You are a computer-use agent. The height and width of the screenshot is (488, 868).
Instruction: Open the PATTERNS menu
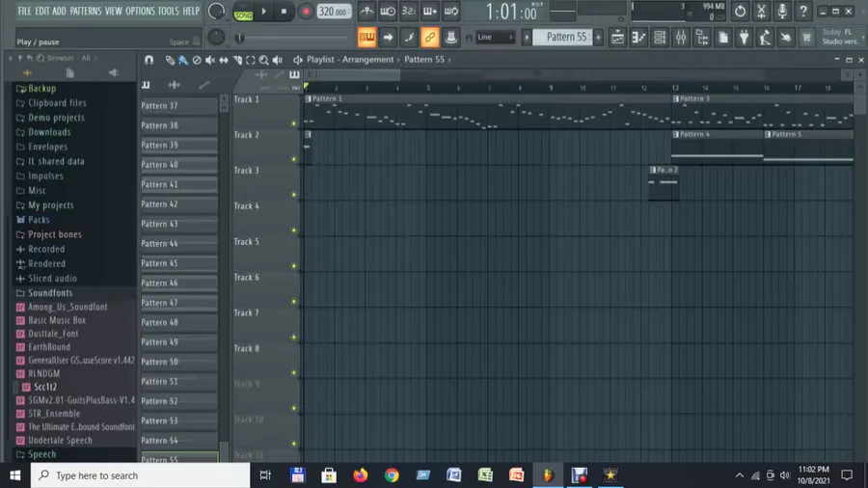click(x=86, y=11)
